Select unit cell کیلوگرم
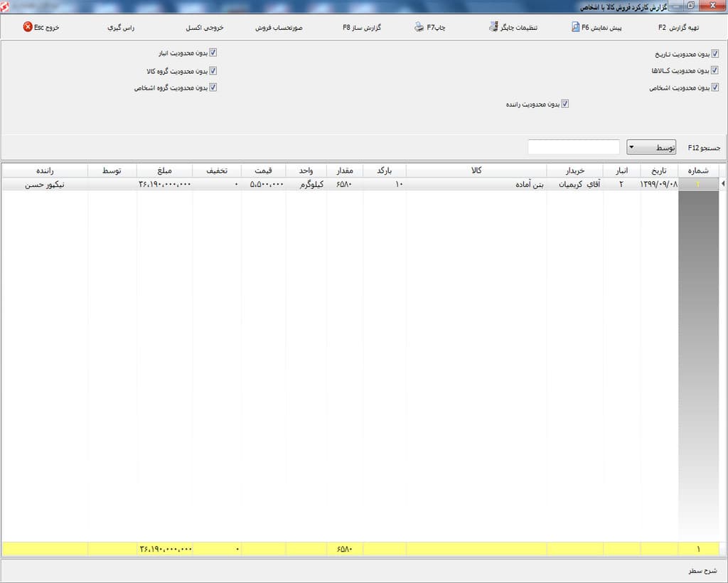728x583 pixels. point(306,184)
